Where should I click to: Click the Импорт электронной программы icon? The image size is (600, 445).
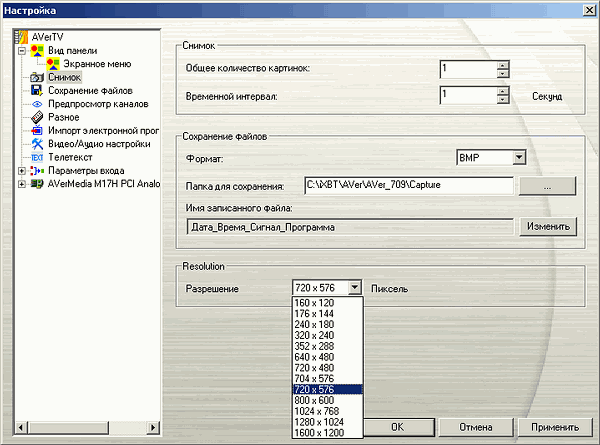(x=37, y=130)
